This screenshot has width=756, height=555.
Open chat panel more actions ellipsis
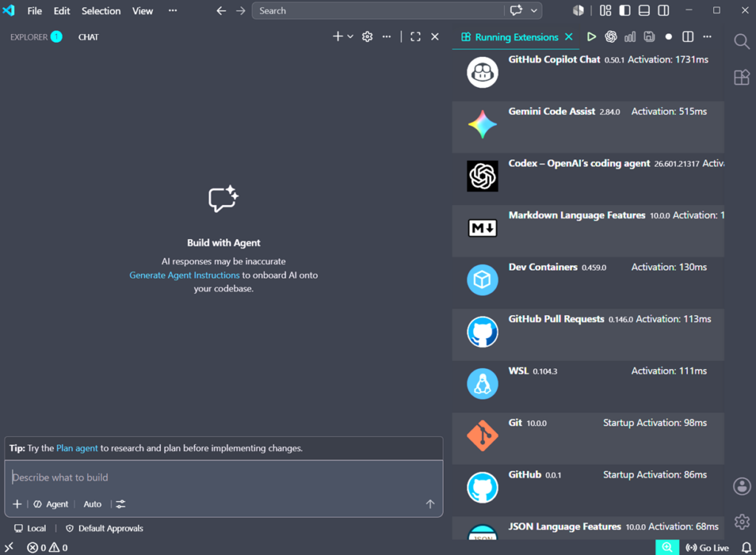click(x=387, y=37)
